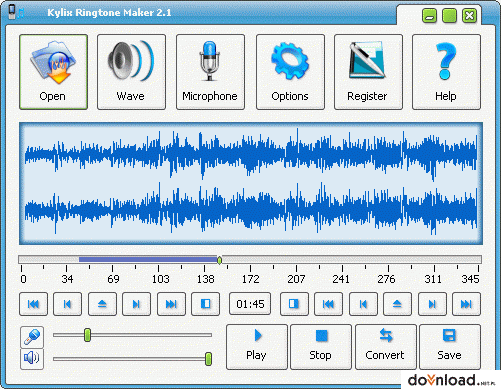Stop audio playback
Screen dimensions: 501x389
click(321, 347)
